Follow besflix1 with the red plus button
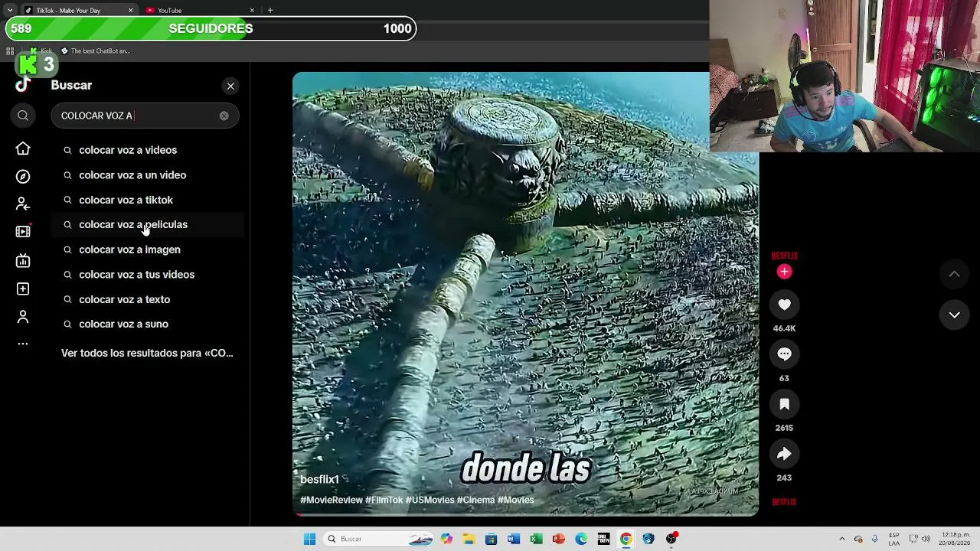This screenshot has height=551, width=980. (x=784, y=272)
